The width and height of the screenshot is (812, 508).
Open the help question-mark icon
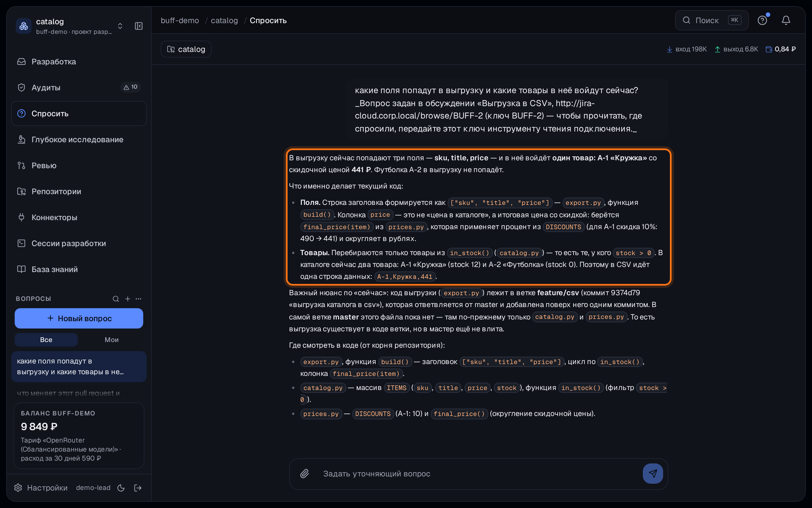762,21
